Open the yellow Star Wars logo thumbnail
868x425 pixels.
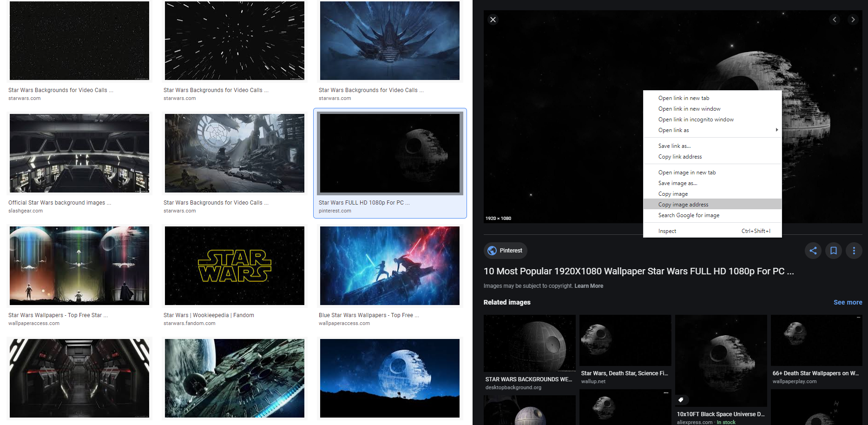235,266
